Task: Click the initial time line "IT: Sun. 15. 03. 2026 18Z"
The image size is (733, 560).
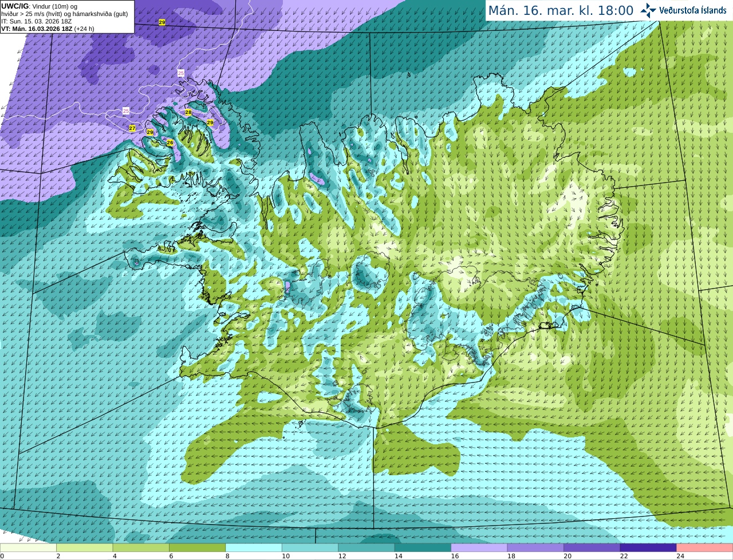Action: pyautogui.click(x=36, y=21)
